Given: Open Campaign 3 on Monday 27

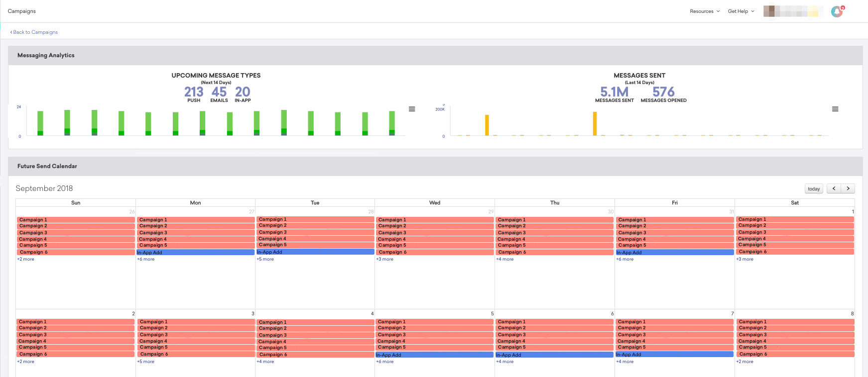Looking at the screenshot, I should pyautogui.click(x=195, y=233).
